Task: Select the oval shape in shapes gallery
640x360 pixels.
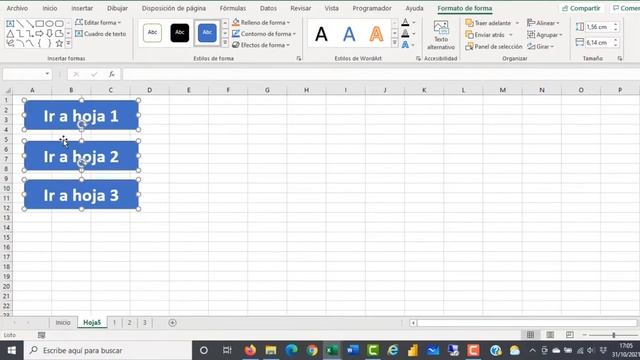Action: click(x=49, y=24)
